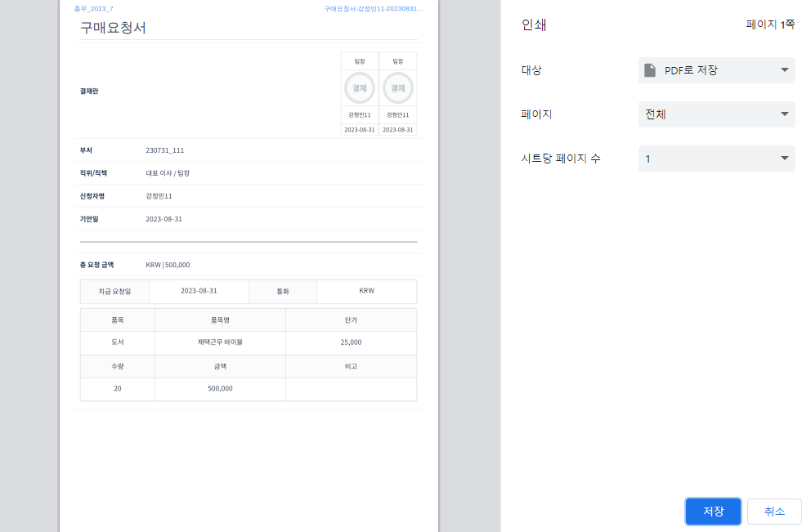Click the department value 230731_111
This screenshot has width=811, height=532.
coord(165,150)
